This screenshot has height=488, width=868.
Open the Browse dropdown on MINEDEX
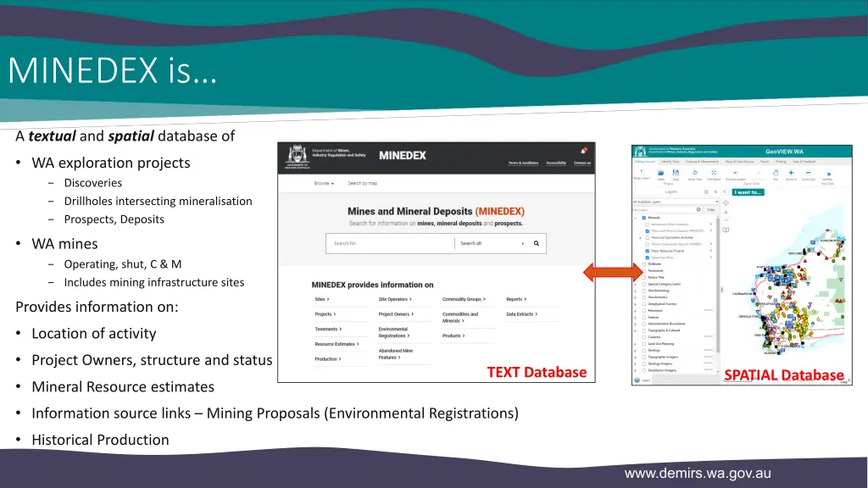[324, 183]
